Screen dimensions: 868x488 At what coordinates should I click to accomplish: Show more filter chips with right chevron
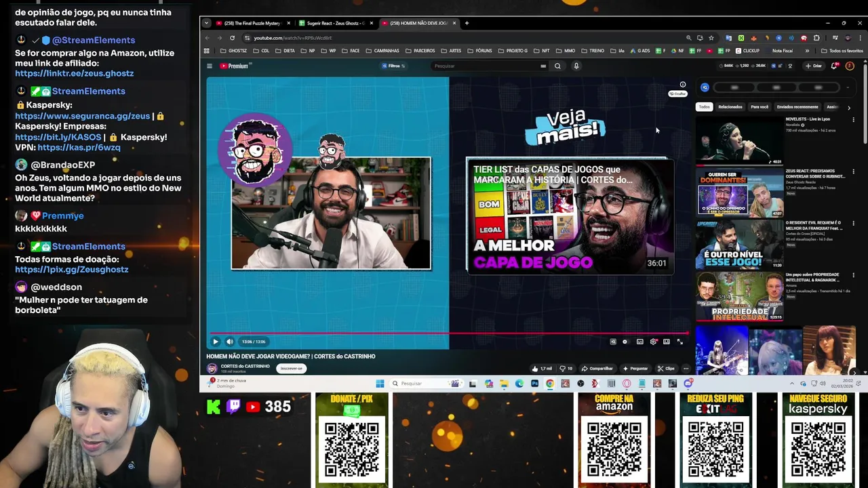(x=848, y=107)
